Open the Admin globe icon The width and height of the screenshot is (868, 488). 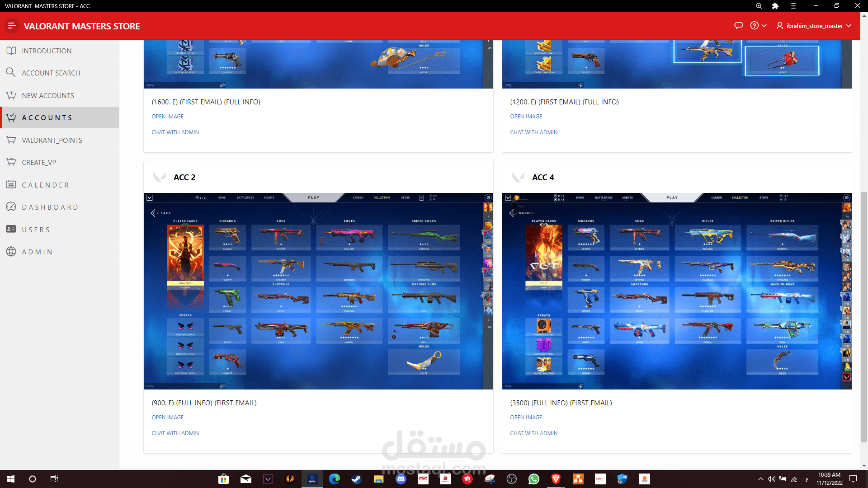11,252
